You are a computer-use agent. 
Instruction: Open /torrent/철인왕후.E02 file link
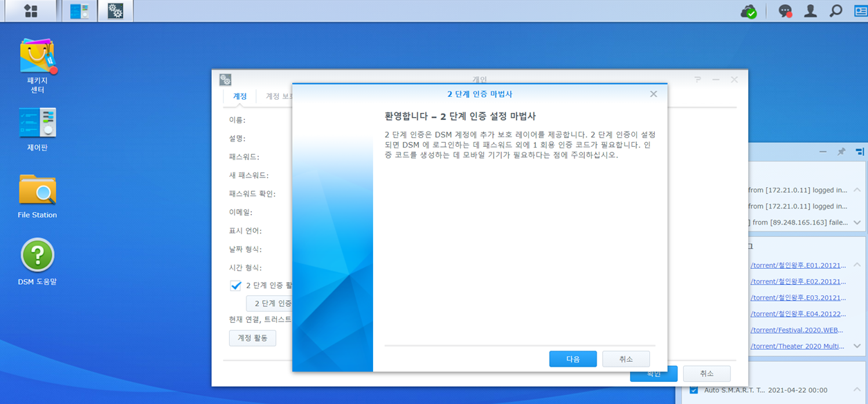click(x=798, y=281)
